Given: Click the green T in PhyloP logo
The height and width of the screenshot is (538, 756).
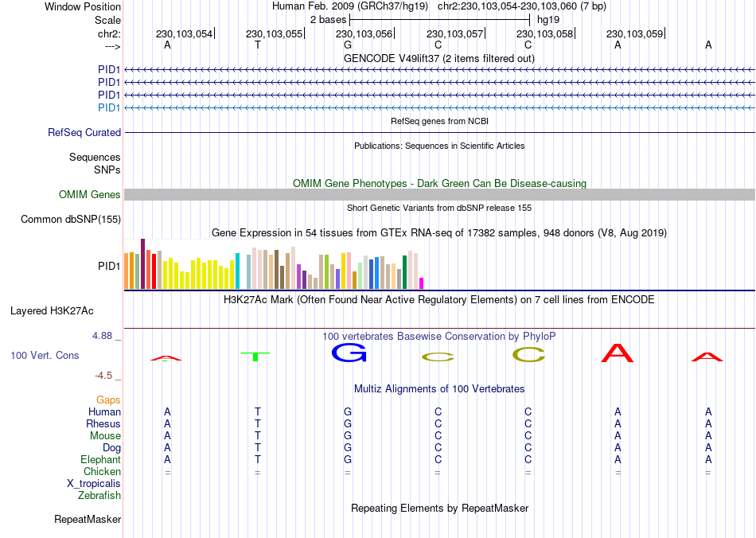Looking at the screenshot, I should [x=255, y=357].
